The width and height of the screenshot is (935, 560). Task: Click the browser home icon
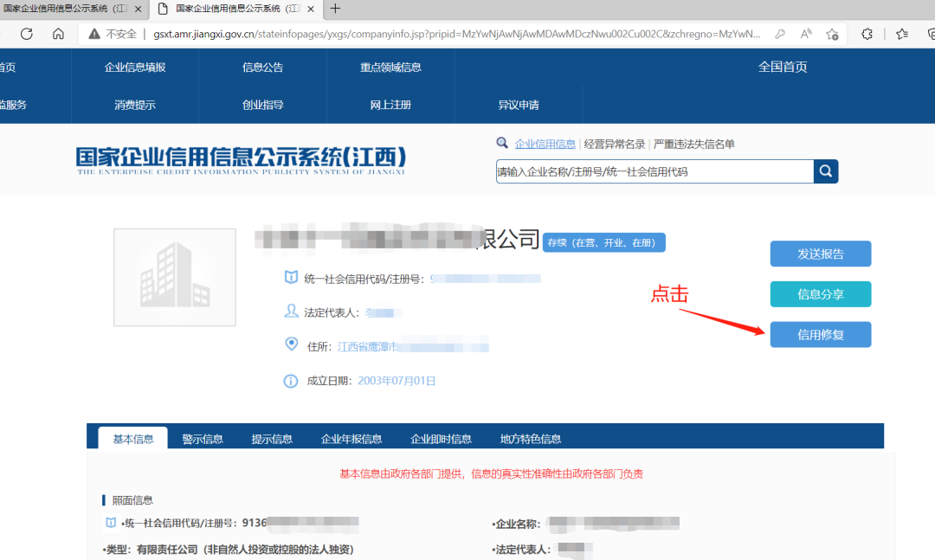(57, 33)
